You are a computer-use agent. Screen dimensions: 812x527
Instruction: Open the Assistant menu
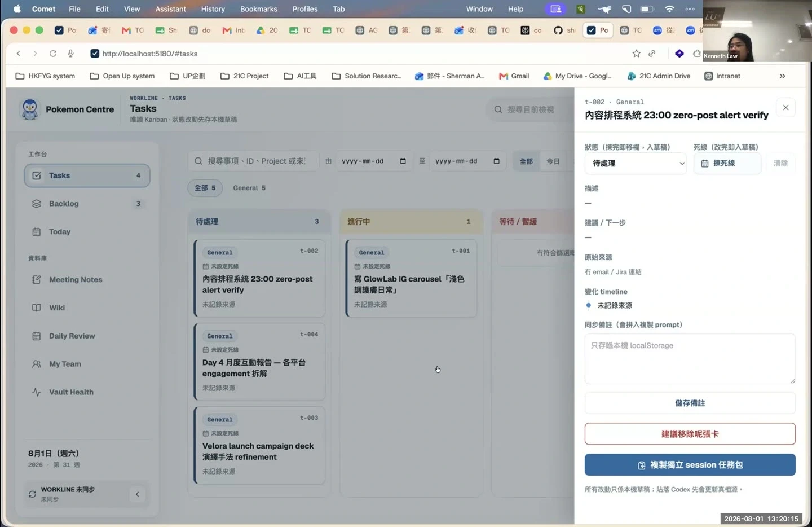[x=171, y=9]
